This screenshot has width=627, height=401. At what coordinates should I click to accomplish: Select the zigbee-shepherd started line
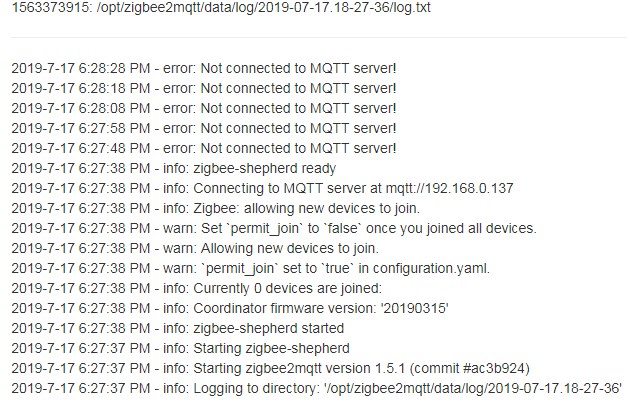pos(177,328)
